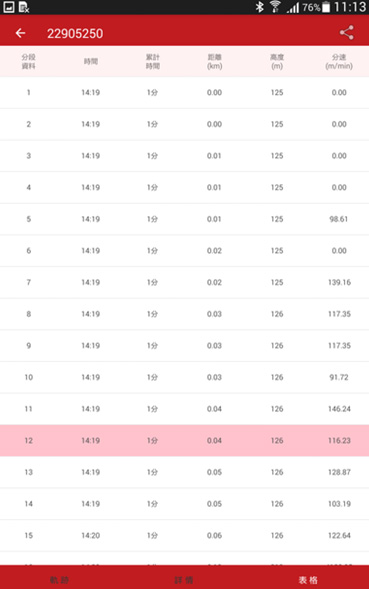Tap the 分速 (m/min) column header

(339, 62)
